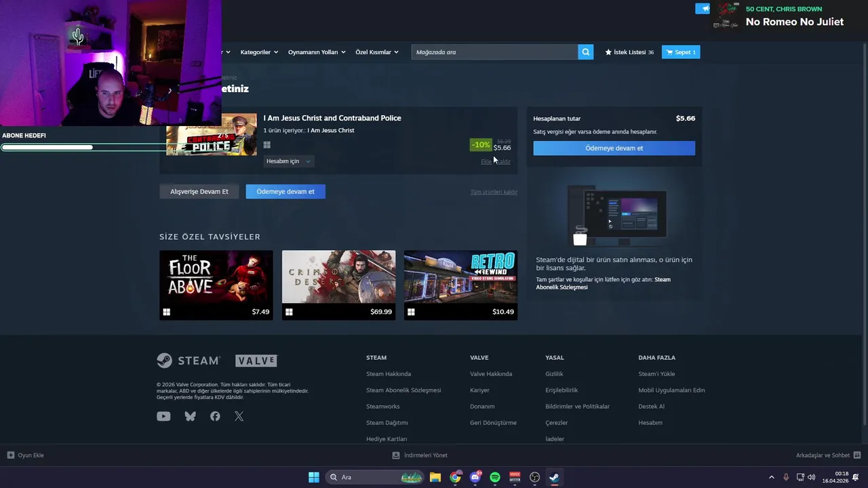Image resolution: width=868 pixels, height=488 pixels.
Task: Open Steam Hakkında footer link
Action: (389, 374)
